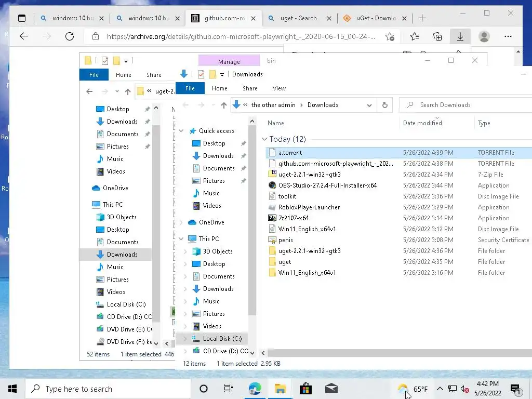Collapse the Today (12) group
This screenshot has width=532, height=399.
tap(264, 139)
